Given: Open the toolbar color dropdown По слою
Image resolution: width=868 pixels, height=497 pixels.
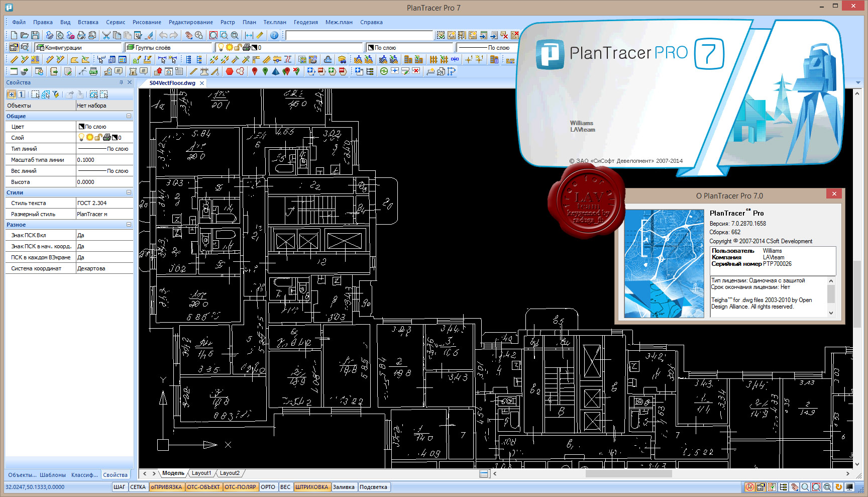Looking at the screenshot, I should point(409,47).
